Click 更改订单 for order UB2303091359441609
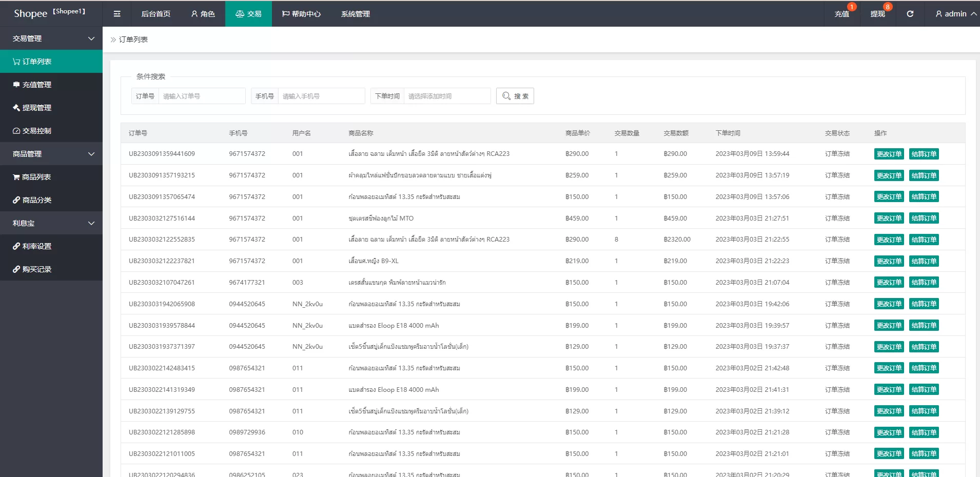 pos(889,154)
